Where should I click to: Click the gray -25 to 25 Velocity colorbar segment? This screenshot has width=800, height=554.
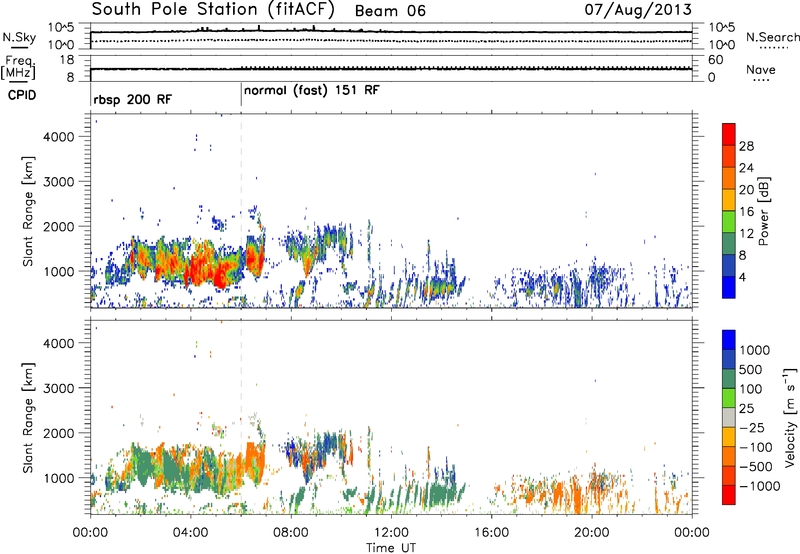pyautogui.click(x=729, y=417)
